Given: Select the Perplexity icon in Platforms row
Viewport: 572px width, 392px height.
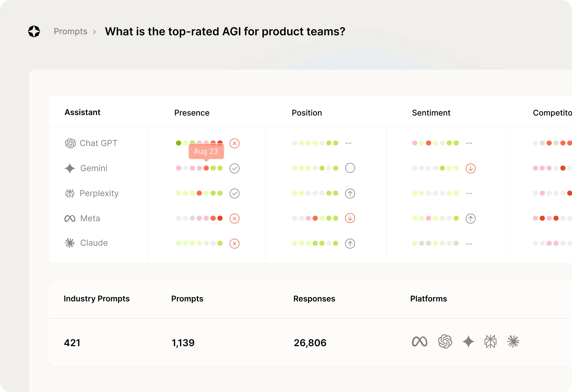Looking at the screenshot, I should tap(490, 341).
